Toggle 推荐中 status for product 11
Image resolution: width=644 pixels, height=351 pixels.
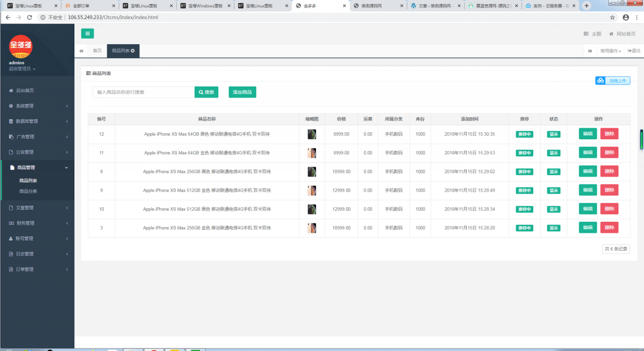(524, 153)
